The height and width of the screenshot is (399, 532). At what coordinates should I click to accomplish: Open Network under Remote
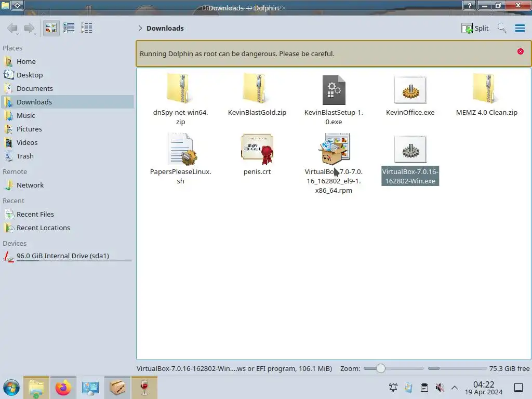(67, 185)
